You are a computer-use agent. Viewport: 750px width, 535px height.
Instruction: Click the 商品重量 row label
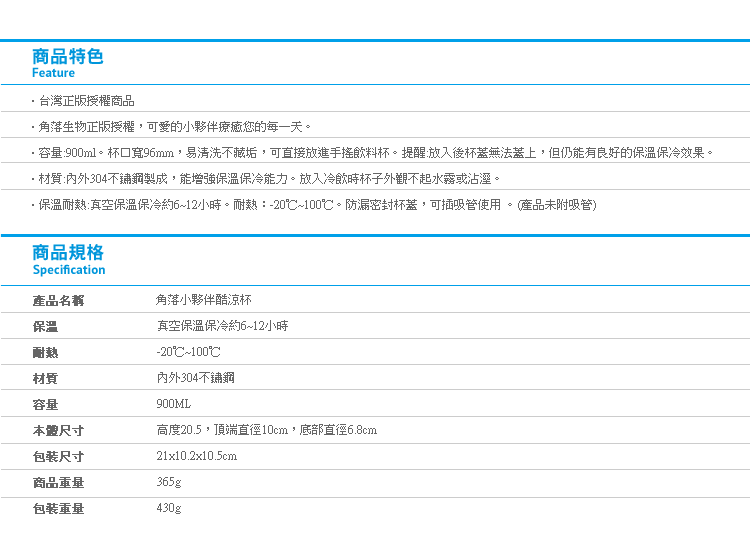(x=58, y=482)
